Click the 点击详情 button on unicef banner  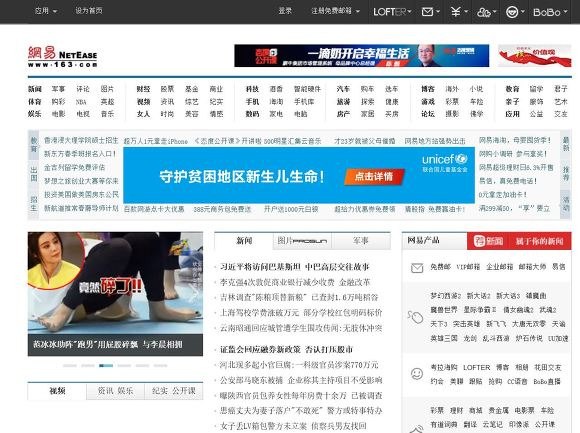[x=374, y=176]
